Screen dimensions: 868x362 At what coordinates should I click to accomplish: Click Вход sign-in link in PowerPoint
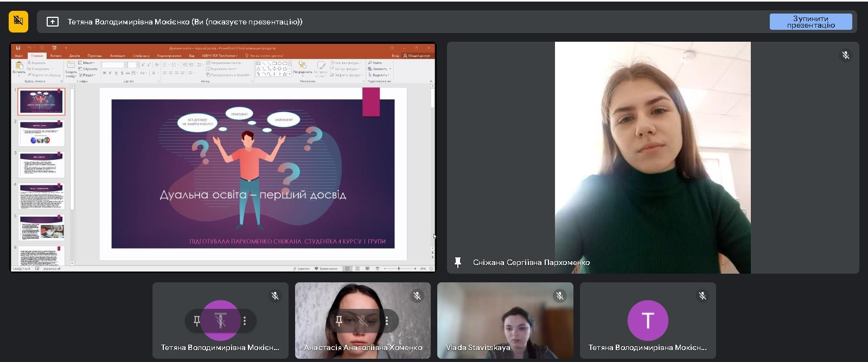coord(395,55)
